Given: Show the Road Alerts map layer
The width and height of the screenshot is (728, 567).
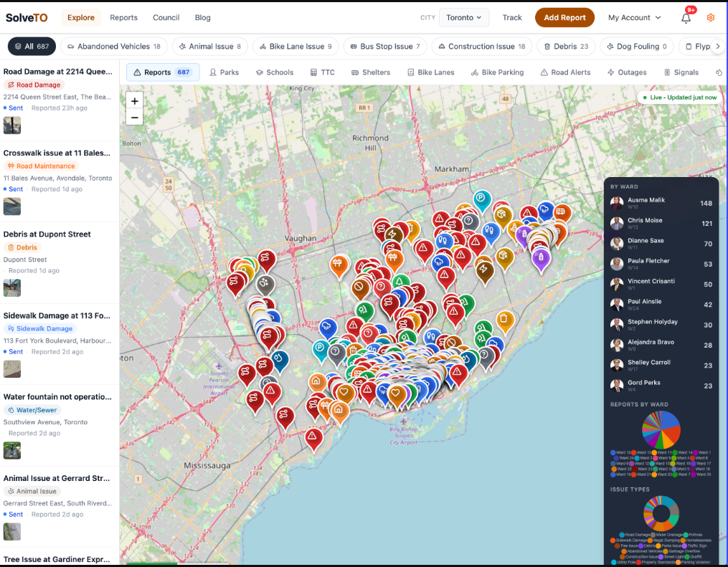Looking at the screenshot, I should point(565,72).
